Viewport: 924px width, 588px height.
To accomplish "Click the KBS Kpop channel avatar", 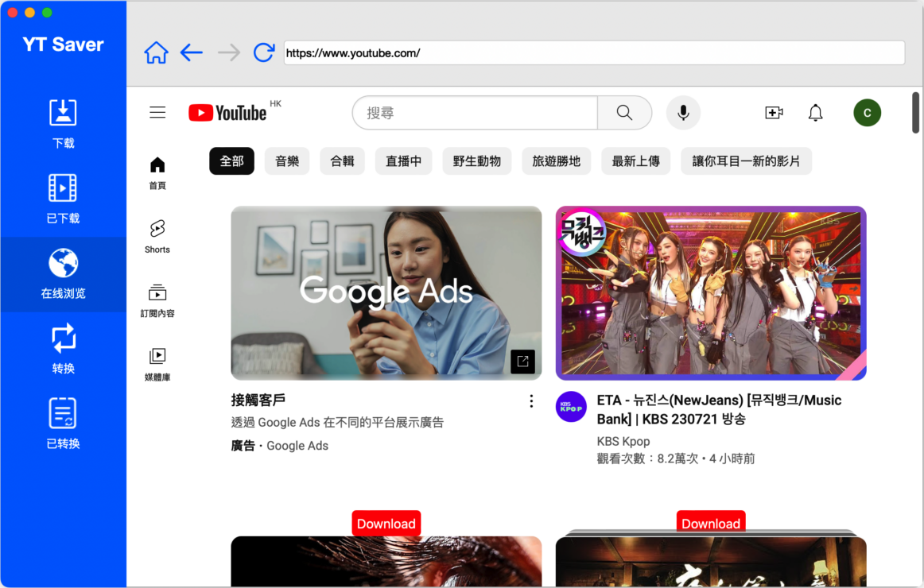I will [x=571, y=407].
